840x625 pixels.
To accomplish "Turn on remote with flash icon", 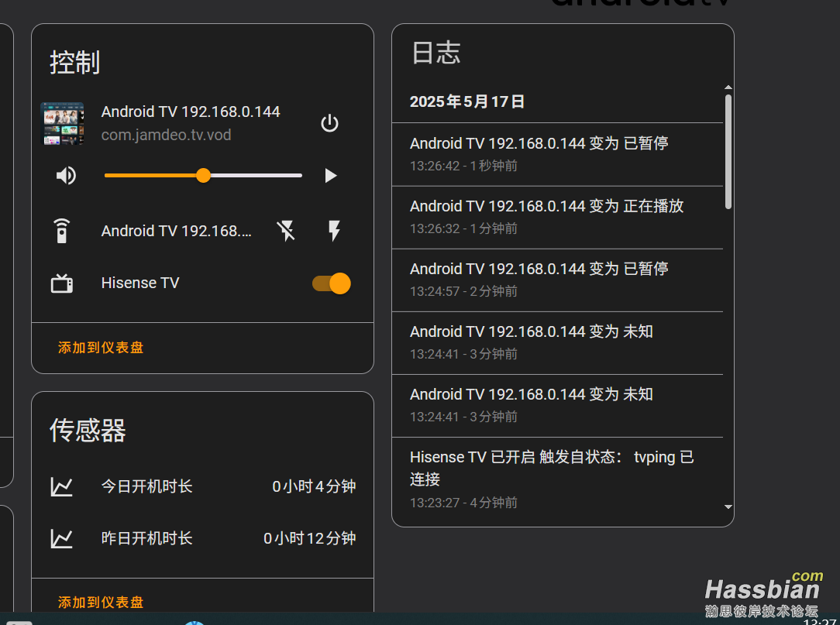I will pos(334,231).
